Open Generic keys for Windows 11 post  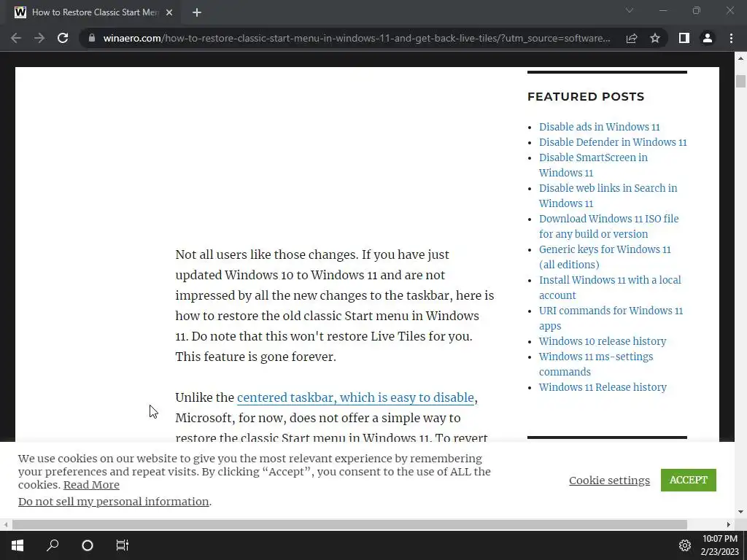pyautogui.click(x=605, y=257)
